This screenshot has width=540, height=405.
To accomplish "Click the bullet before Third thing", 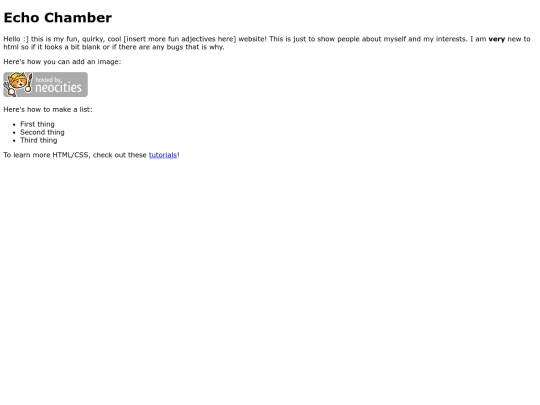I will tap(14, 141).
